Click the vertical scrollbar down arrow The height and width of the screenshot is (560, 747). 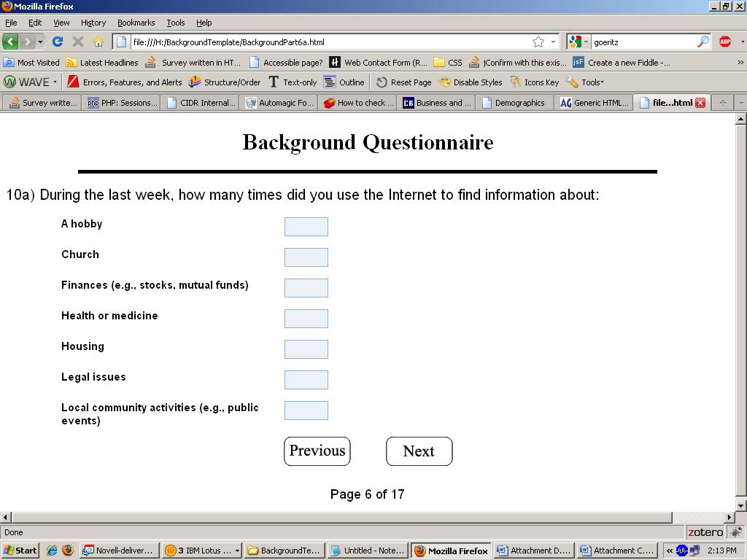click(x=741, y=506)
